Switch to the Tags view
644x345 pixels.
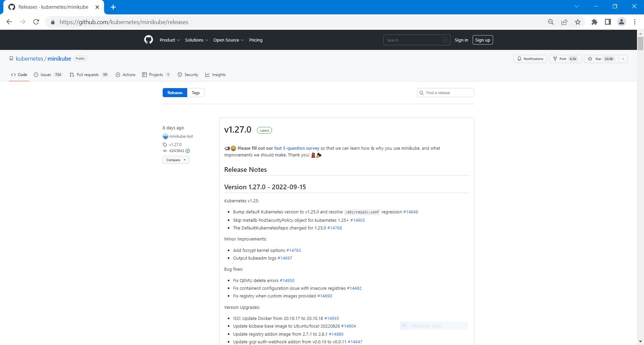point(196,93)
